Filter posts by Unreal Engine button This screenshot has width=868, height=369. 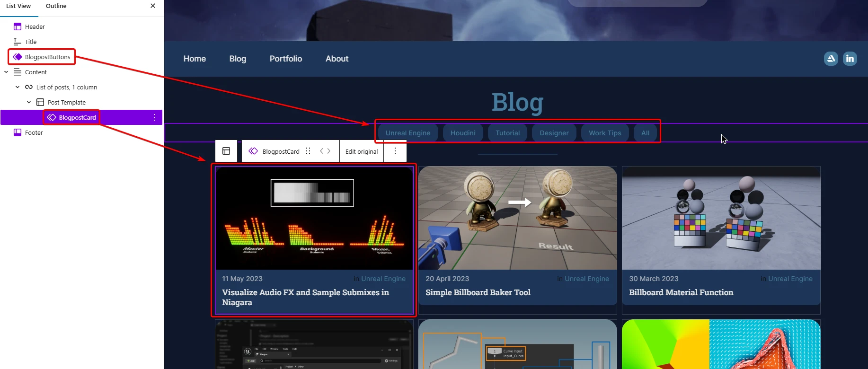pyautogui.click(x=408, y=133)
